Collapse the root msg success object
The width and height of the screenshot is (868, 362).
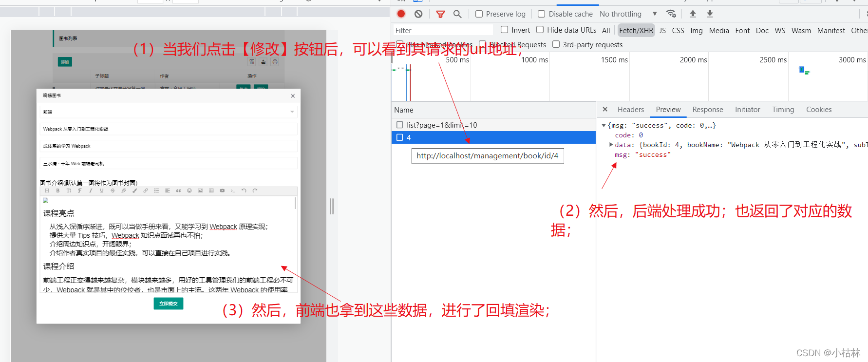pyautogui.click(x=604, y=125)
